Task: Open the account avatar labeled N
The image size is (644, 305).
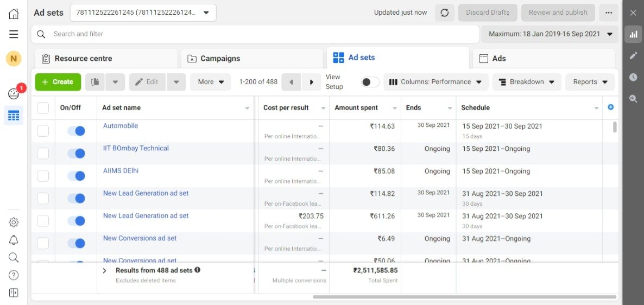Action: pyautogui.click(x=14, y=59)
